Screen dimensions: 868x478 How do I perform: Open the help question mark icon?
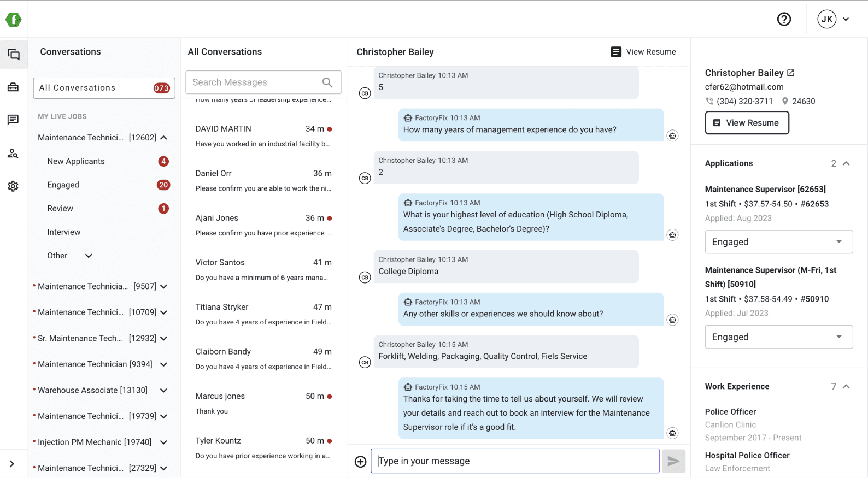(784, 19)
